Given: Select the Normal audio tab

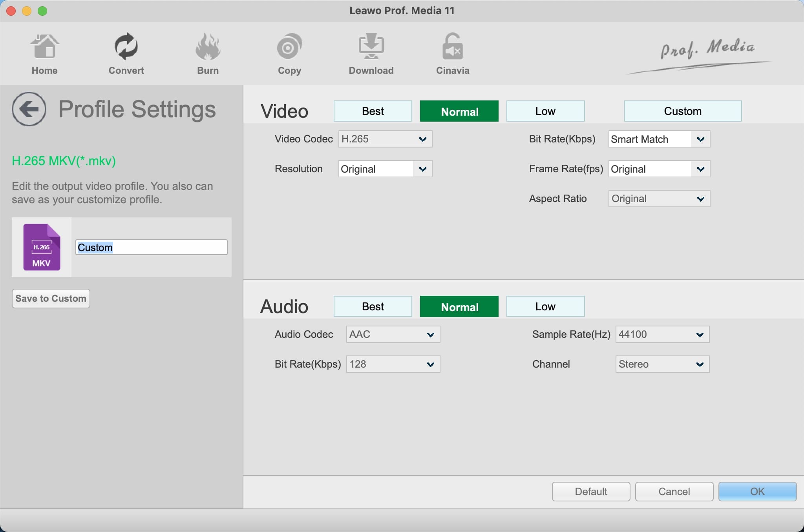Looking at the screenshot, I should (459, 306).
